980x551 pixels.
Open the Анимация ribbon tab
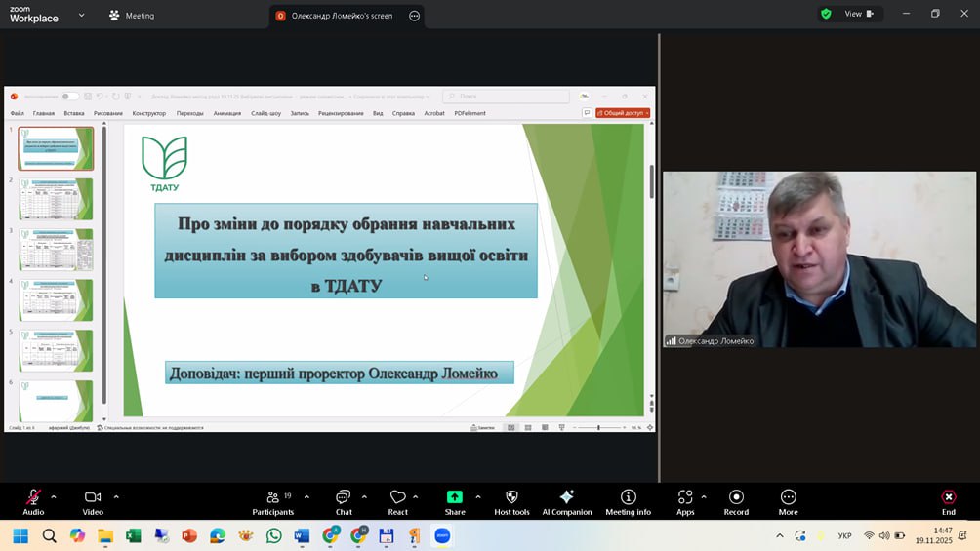[226, 113]
